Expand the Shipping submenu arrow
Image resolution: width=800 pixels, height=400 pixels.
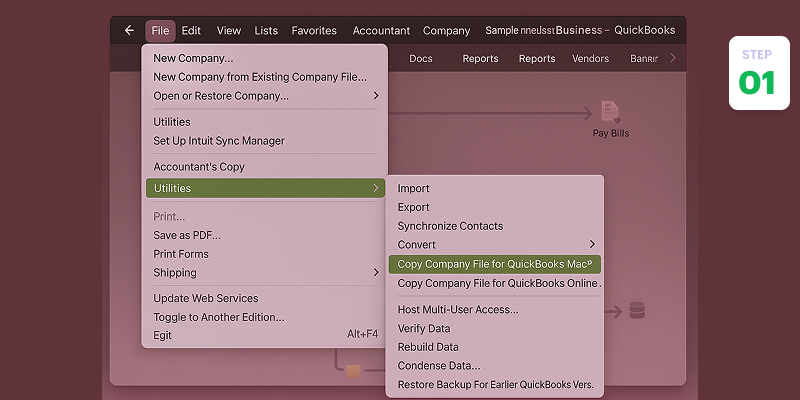pos(376,272)
